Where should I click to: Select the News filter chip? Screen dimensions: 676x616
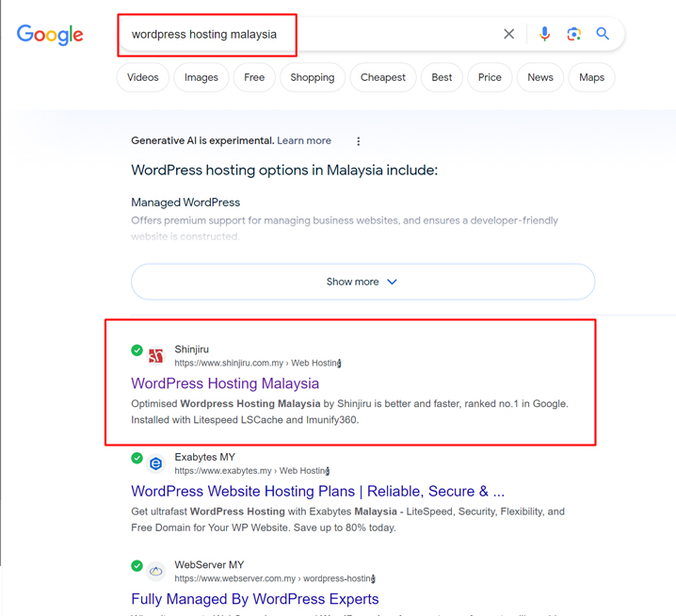[x=540, y=77]
